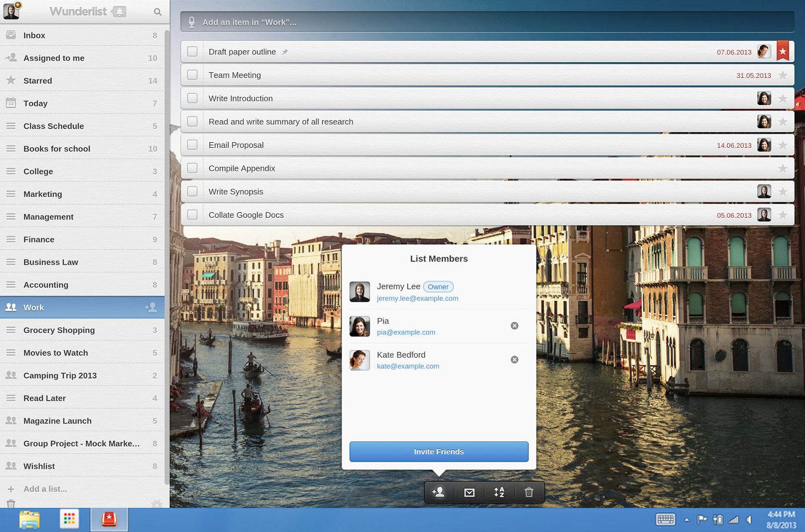This screenshot has height=532, width=805.
Task: Click the add member icon in bottom toolbar
Action: [439, 492]
